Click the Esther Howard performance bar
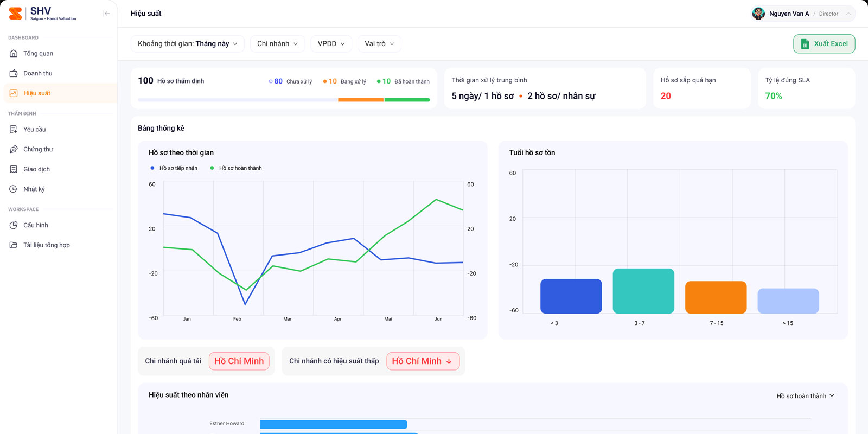Viewport: 868px width, 434px height. 334,425
